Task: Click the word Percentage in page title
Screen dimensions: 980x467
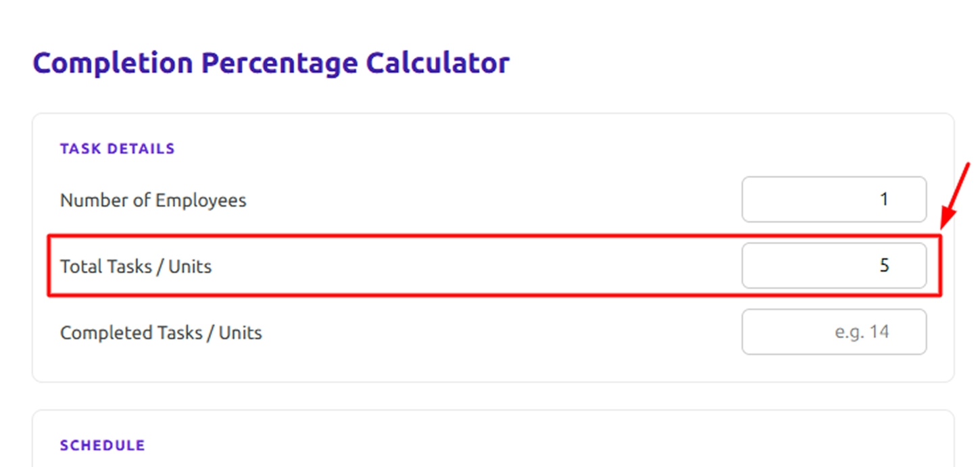Action: [279, 64]
